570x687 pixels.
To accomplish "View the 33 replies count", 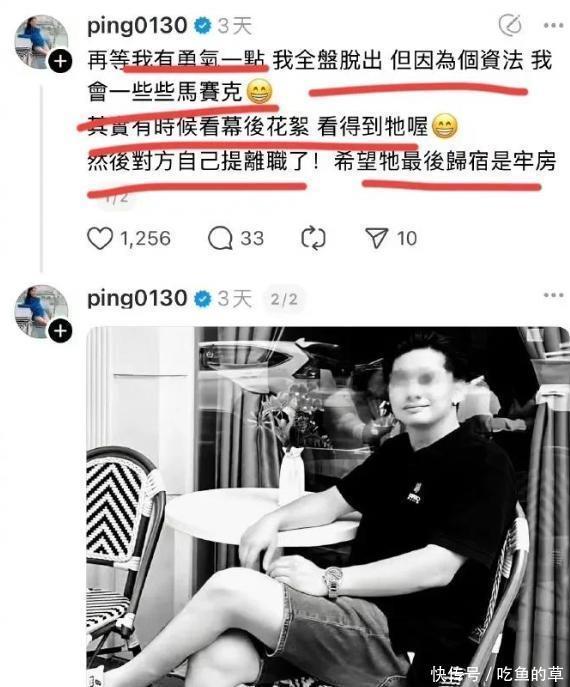I will point(252,239).
